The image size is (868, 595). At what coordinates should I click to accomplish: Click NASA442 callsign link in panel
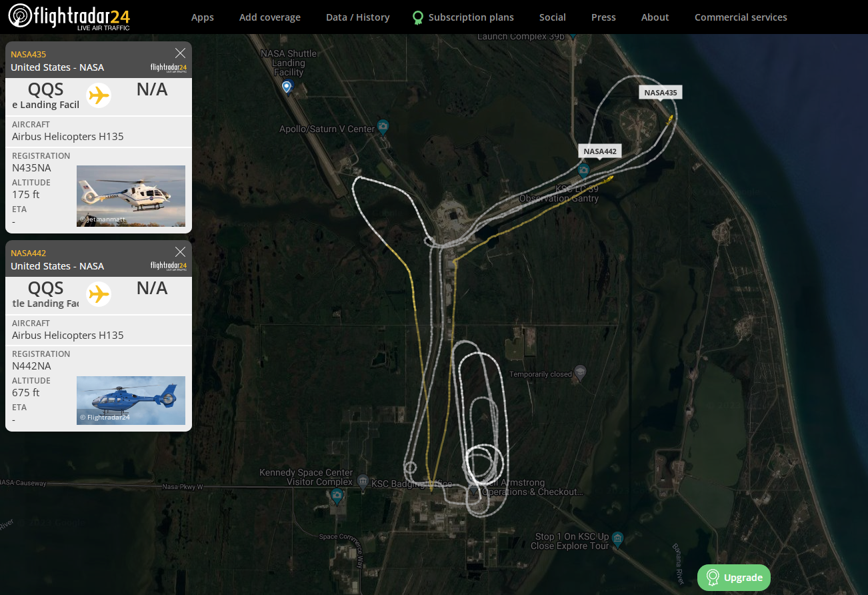(29, 253)
